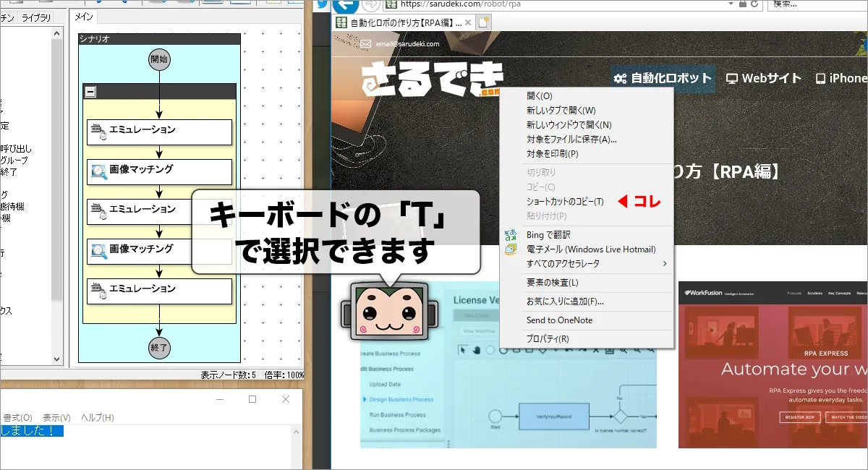Open the Webサイト navigation item
868x470 pixels.
[x=764, y=78]
